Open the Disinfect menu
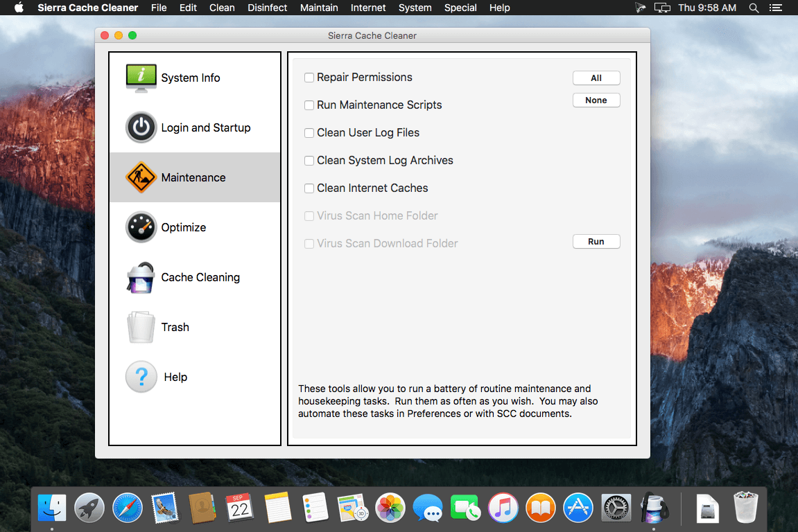Viewport: 798px width, 532px height. [267, 8]
